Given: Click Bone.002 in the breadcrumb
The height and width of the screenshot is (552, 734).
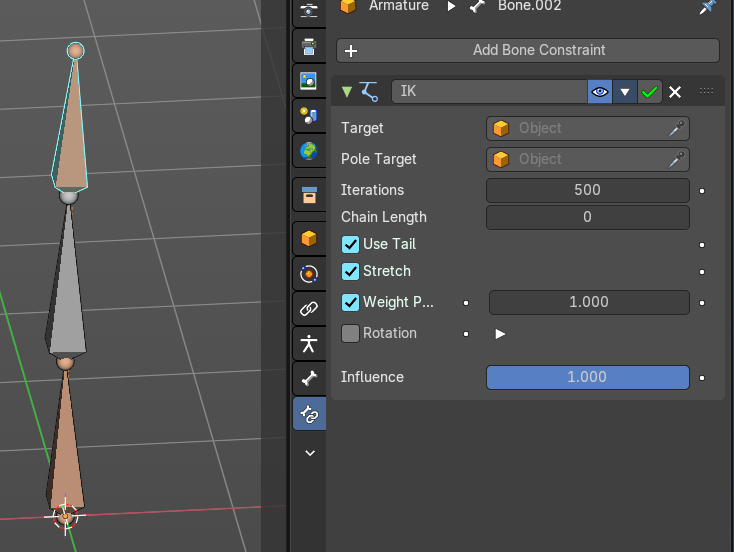Looking at the screenshot, I should tap(529, 6).
